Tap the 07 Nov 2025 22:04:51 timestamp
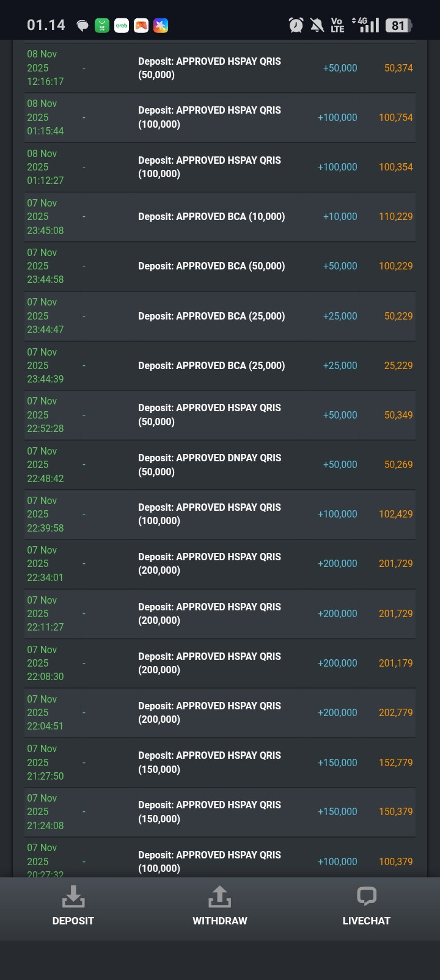Screen dimensions: 440x980 (45, 712)
